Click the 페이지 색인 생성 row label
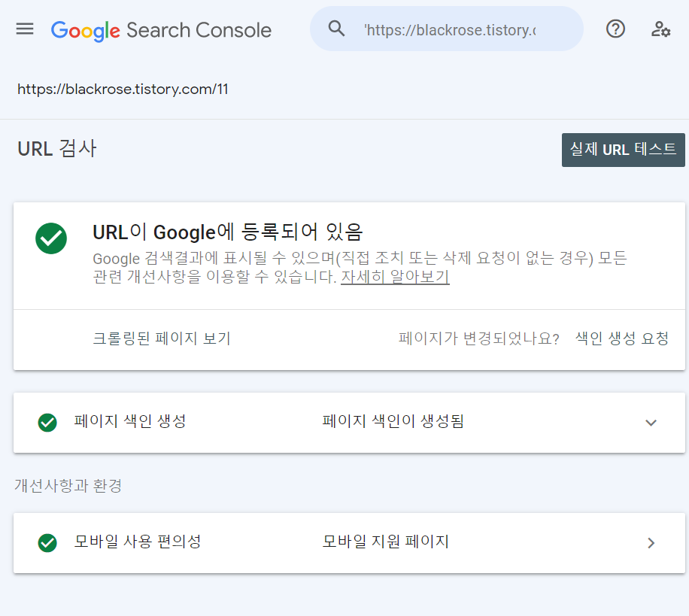 coord(130,421)
